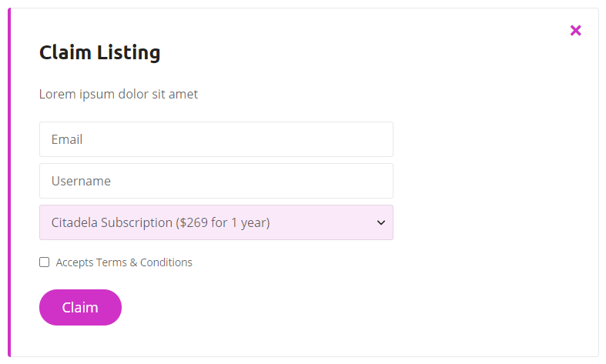The image size is (606, 364).
Task: Click the purple accent bar on dialog edge
Action: pyautogui.click(x=9, y=182)
